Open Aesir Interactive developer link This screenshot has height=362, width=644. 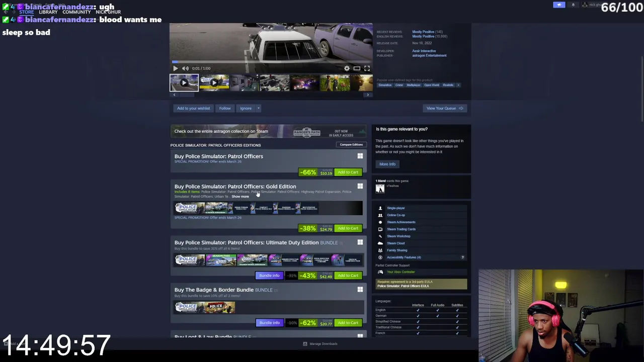(424, 51)
